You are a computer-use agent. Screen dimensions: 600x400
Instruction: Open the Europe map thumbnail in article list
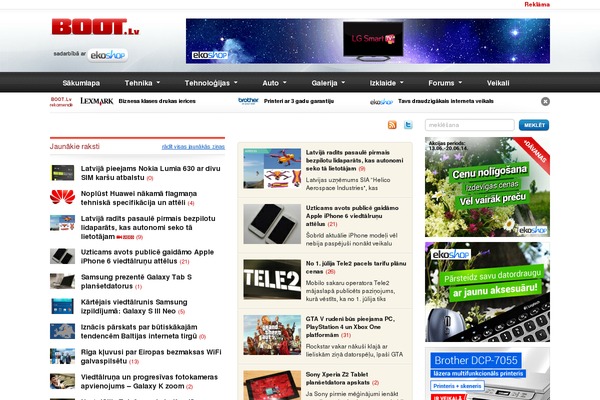(x=62, y=331)
